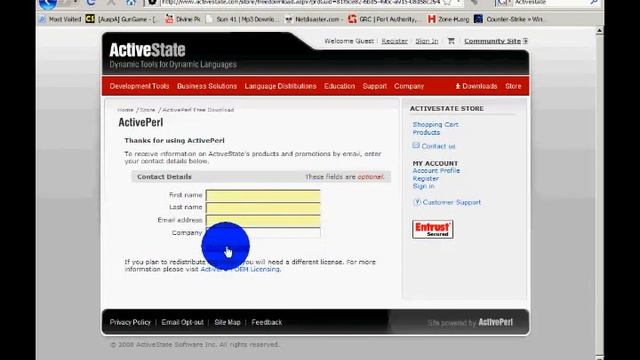
Task: Open the [AuspA] GunGame bookmark
Action: 121,19
